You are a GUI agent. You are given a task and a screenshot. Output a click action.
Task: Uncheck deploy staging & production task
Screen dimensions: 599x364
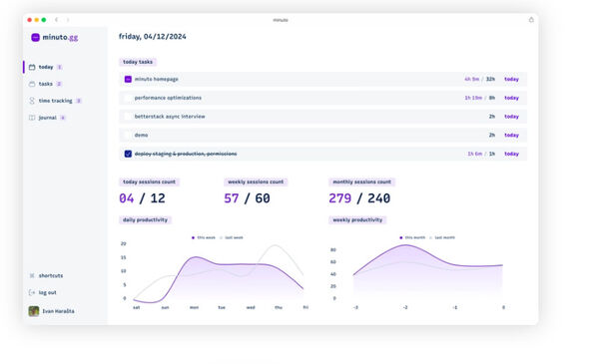[x=128, y=154]
